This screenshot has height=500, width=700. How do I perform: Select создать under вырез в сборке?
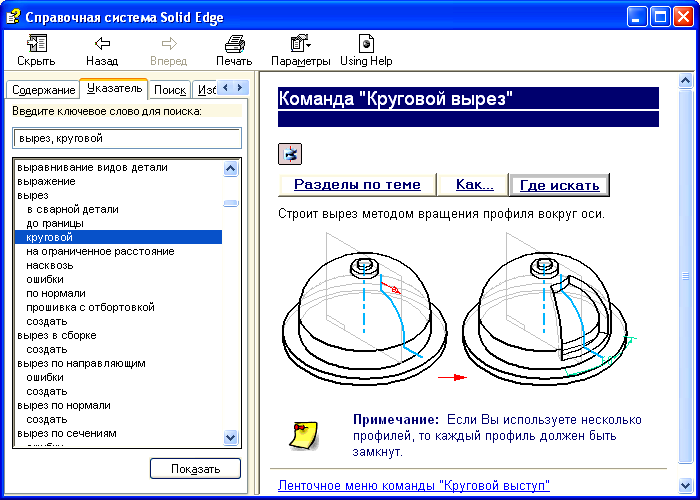46,349
